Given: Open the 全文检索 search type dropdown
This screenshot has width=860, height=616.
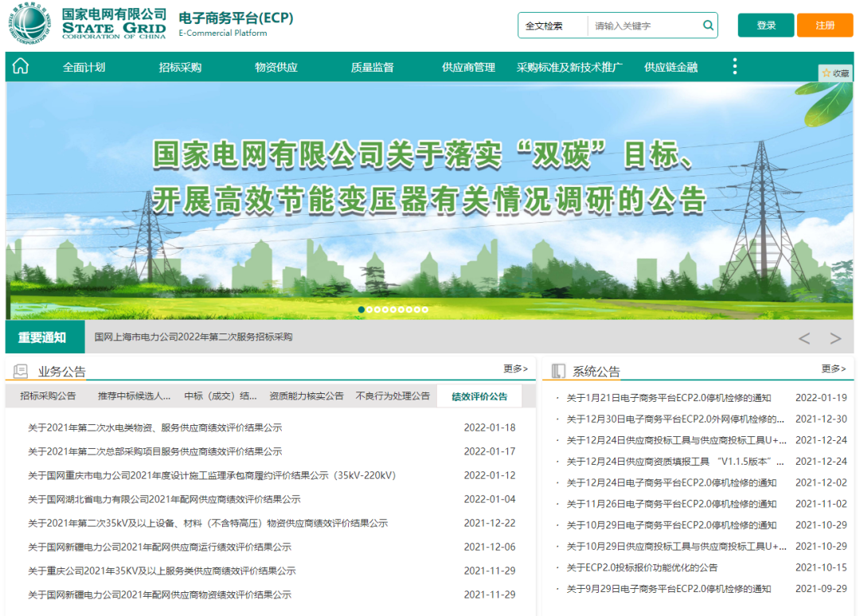Looking at the screenshot, I should click(553, 25).
